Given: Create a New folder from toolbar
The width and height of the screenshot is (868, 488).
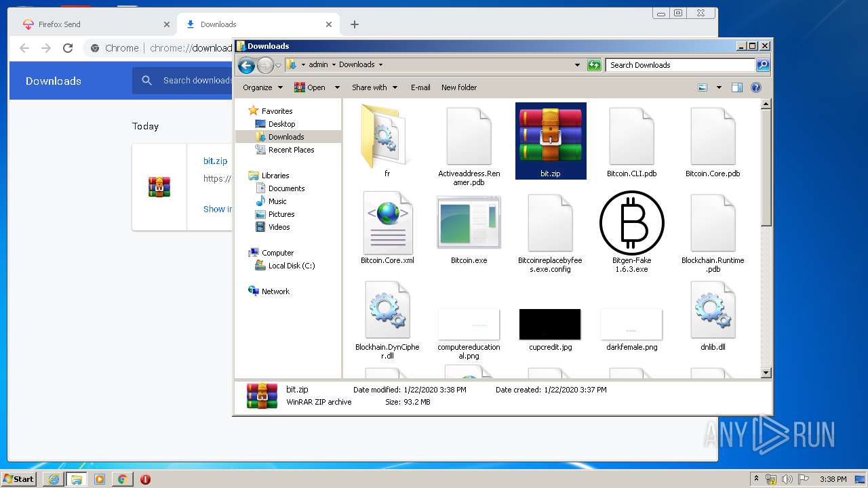Looking at the screenshot, I should click(x=459, y=87).
